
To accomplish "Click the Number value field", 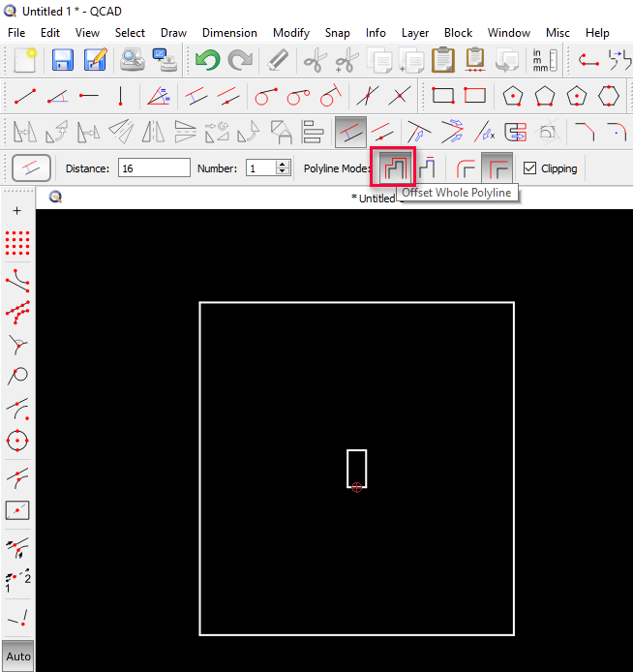I will click(x=261, y=168).
